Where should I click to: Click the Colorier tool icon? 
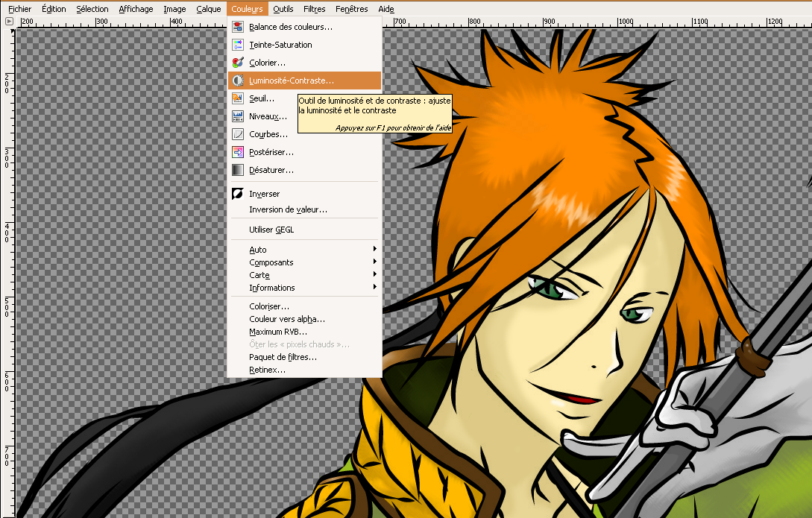pyautogui.click(x=238, y=63)
